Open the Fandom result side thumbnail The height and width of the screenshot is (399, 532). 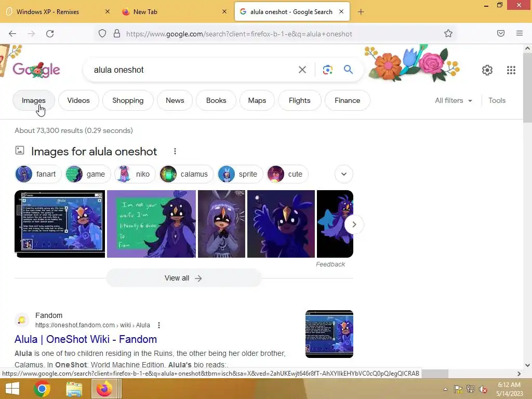tap(329, 334)
